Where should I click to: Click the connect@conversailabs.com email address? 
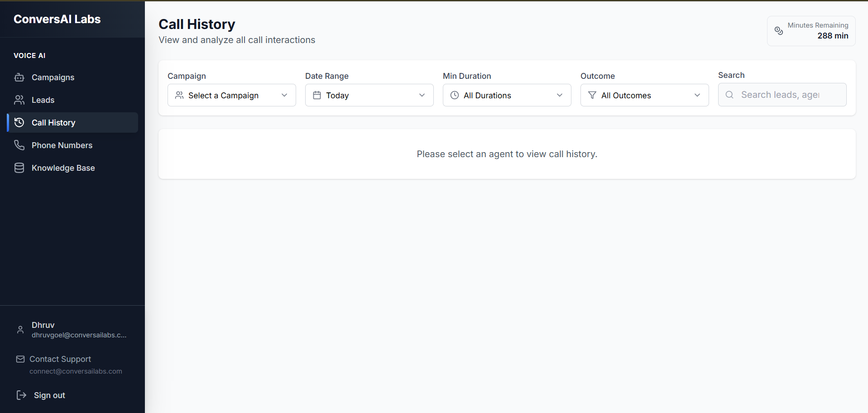pos(76,371)
